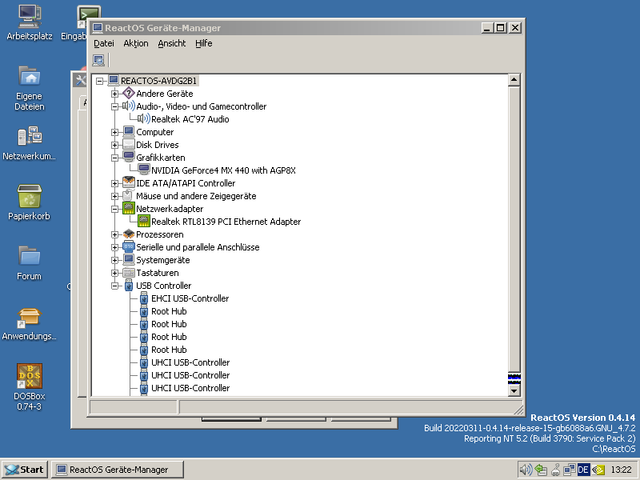Screen dimensions: 640x480
Task: Click ReactOS Geräte-Manager taskbar button
Action: point(118,469)
